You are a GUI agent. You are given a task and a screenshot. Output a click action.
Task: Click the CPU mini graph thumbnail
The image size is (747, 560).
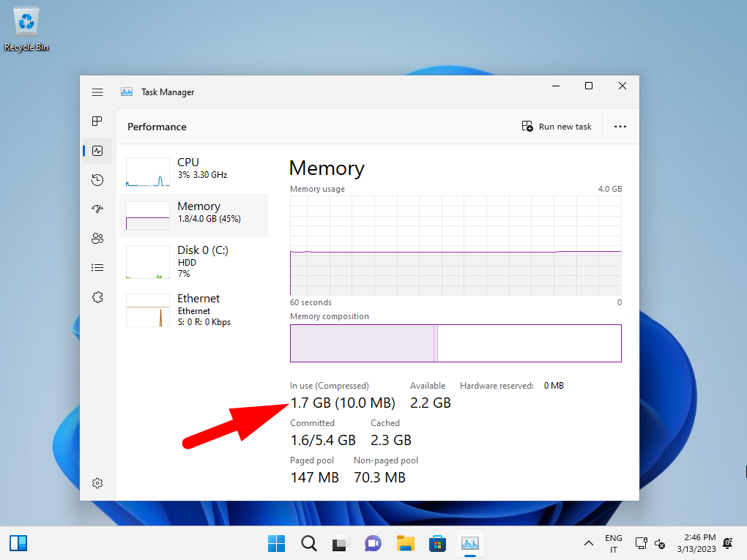tap(148, 172)
